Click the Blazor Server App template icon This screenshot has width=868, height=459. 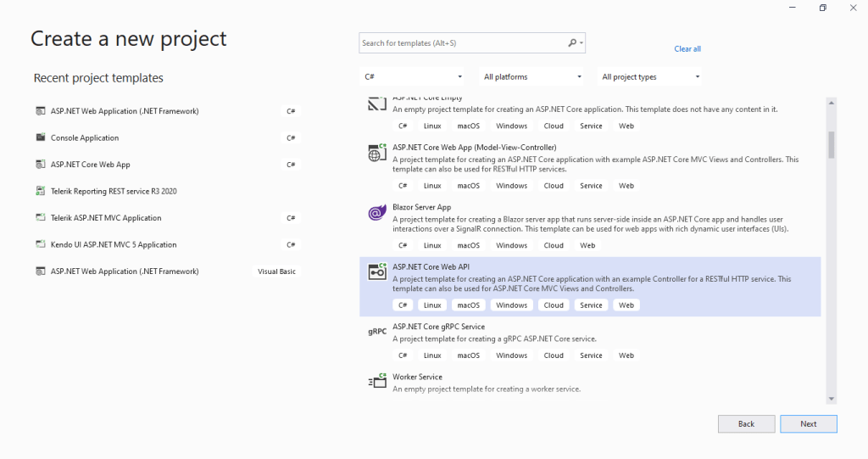coord(377,213)
